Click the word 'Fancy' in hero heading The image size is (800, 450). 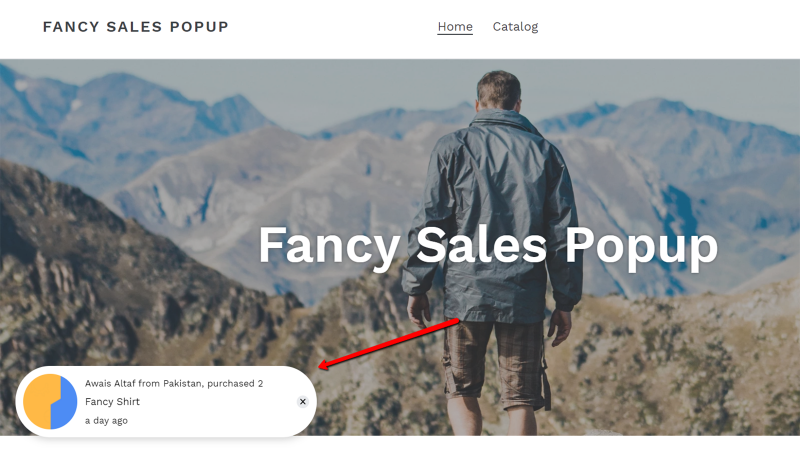pyautogui.click(x=329, y=246)
